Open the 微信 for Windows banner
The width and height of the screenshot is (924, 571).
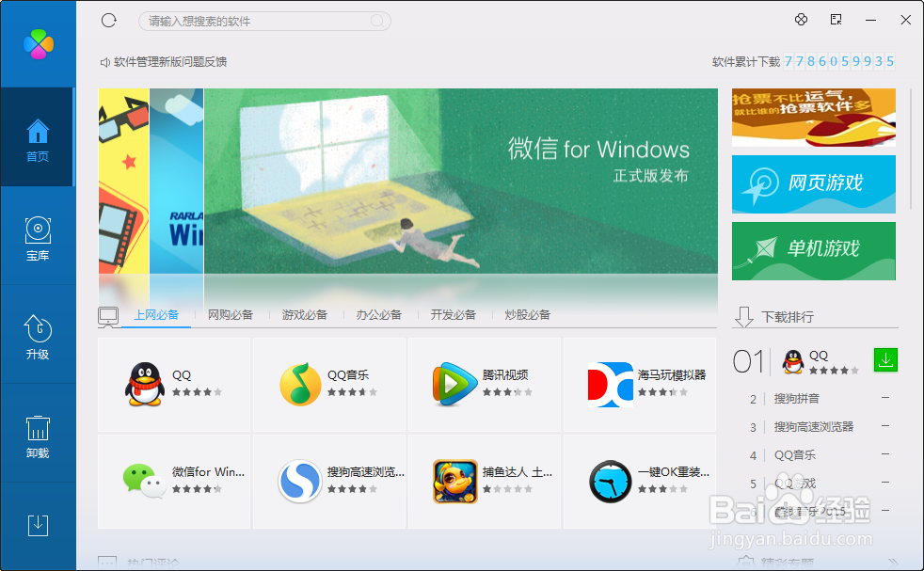pyautogui.click(x=461, y=181)
